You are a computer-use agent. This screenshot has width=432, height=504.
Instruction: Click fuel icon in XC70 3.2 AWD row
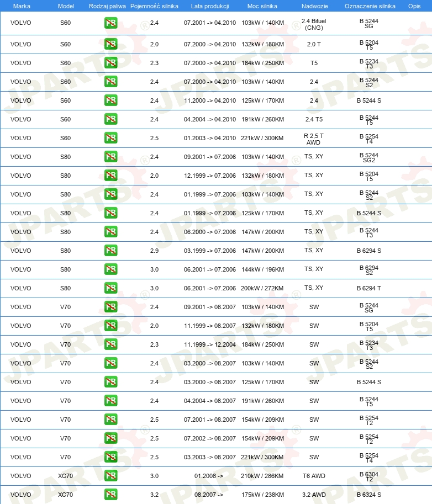[x=110, y=495]
